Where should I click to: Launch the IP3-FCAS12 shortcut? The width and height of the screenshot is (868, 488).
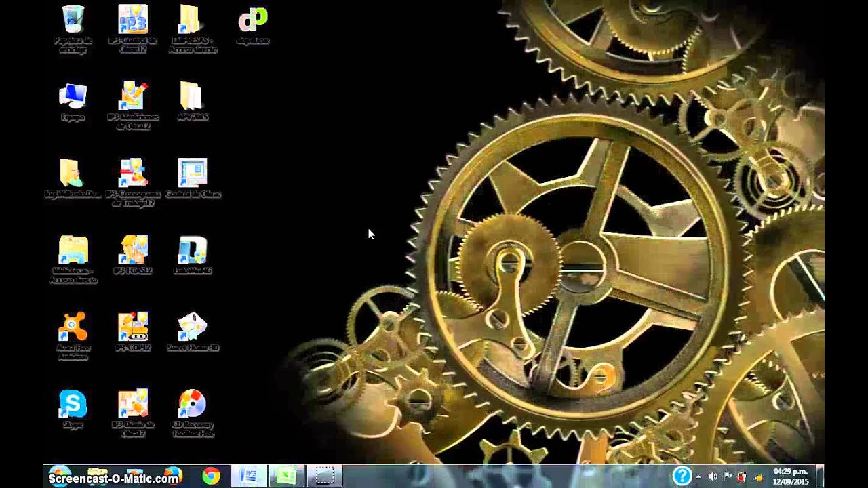click(133, 255)
